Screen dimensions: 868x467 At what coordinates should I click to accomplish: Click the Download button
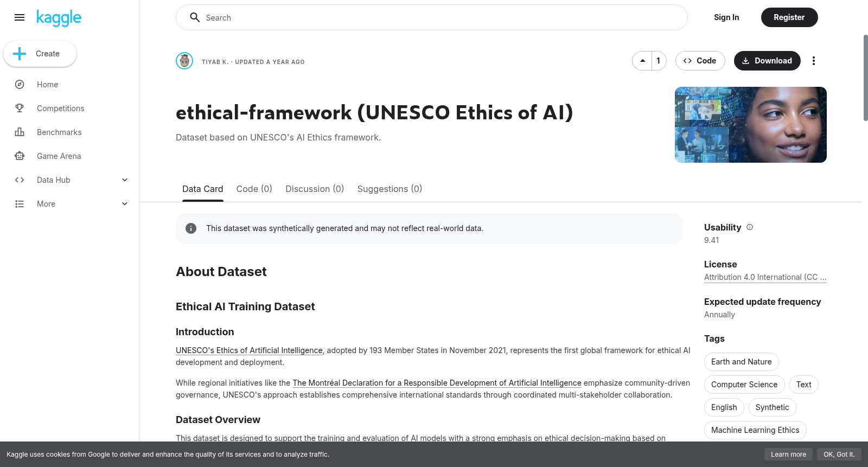[x=767, y=61]
